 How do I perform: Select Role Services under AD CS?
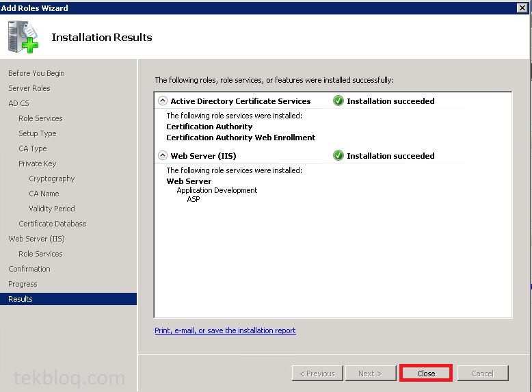(40, 118)
